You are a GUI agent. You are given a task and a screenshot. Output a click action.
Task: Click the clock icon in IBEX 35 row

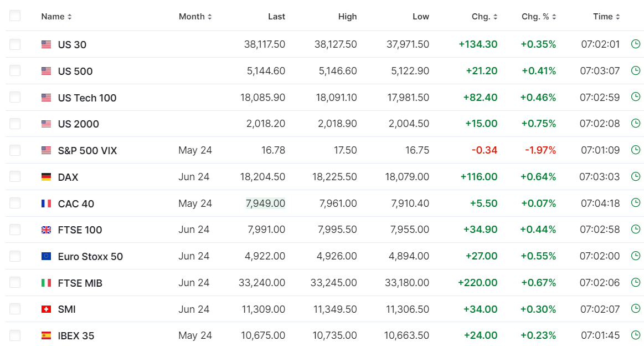(635, 335)
